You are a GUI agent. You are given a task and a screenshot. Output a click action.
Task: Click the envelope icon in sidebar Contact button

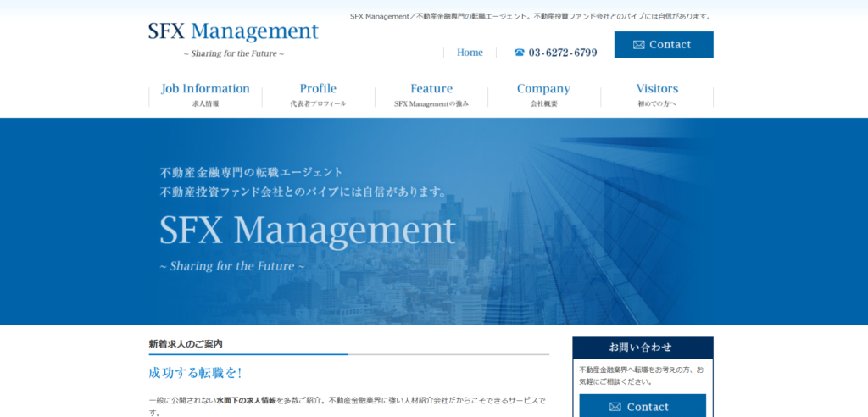click(615, 407)
